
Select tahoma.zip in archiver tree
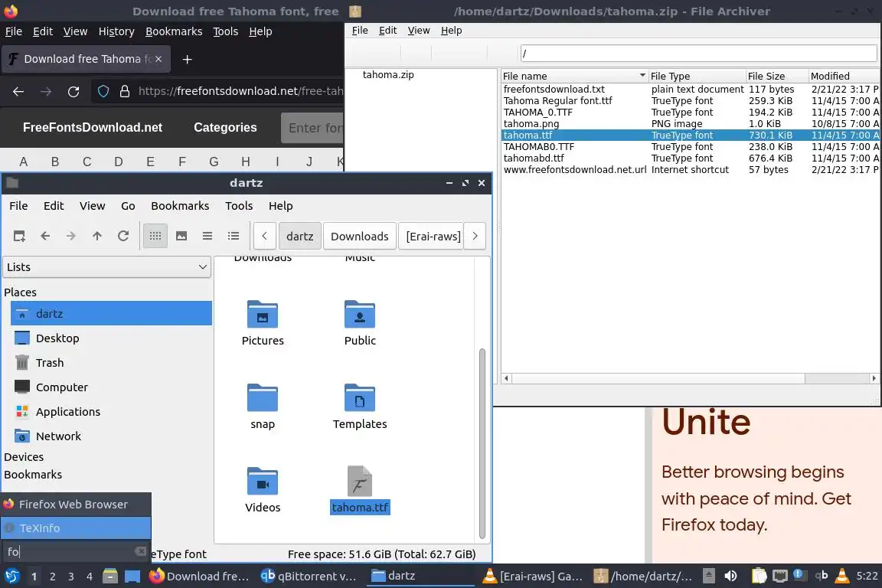(x=388, y=75)
